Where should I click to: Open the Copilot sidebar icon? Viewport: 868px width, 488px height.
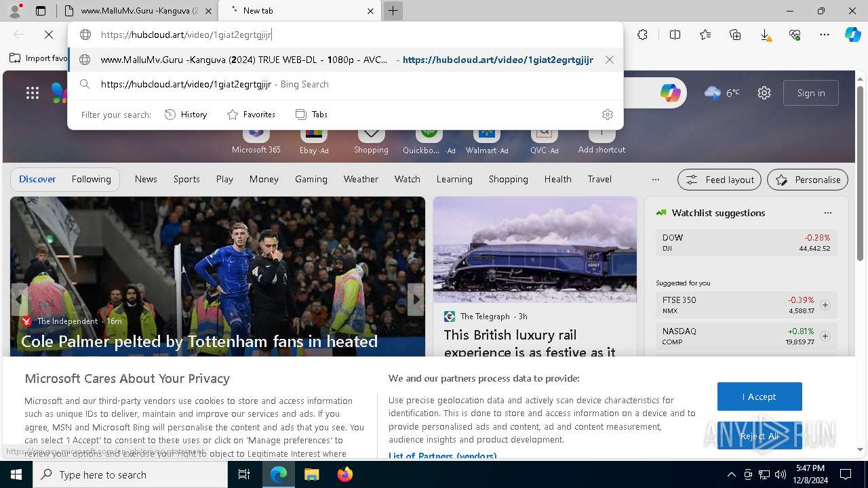click(x=852, y=35)
